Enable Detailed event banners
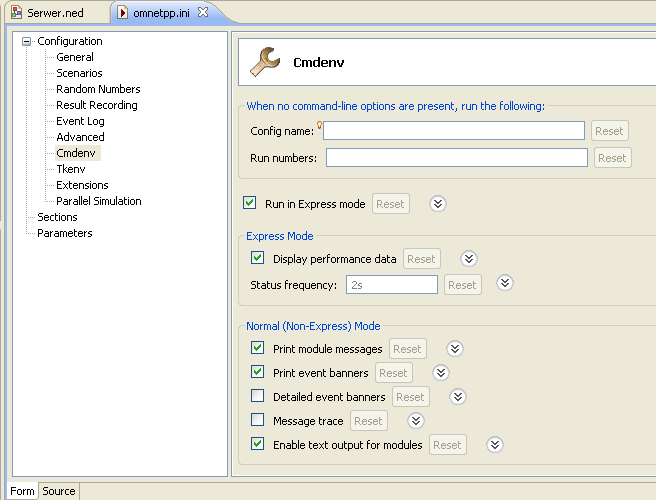656x500 pixels. click(x=258, y=396)
